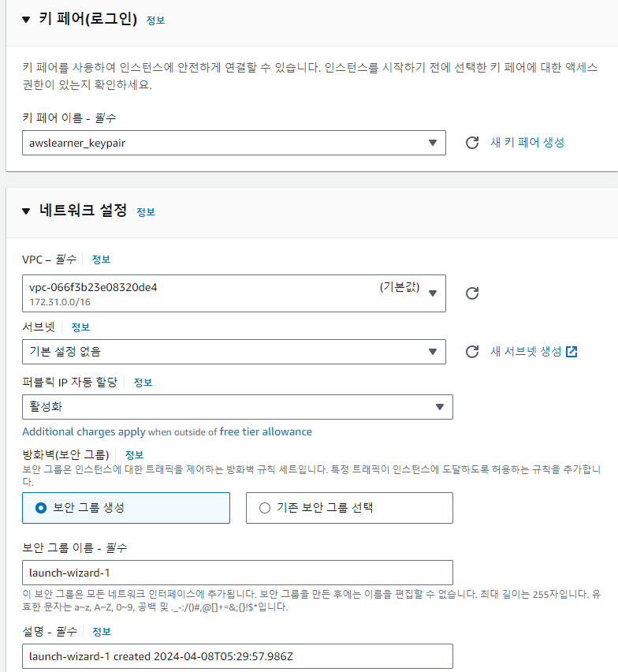This screenshot has width=618, height=672.
Task: Click the 보안 그룹 이름 input field
Action: click(237, 573)
